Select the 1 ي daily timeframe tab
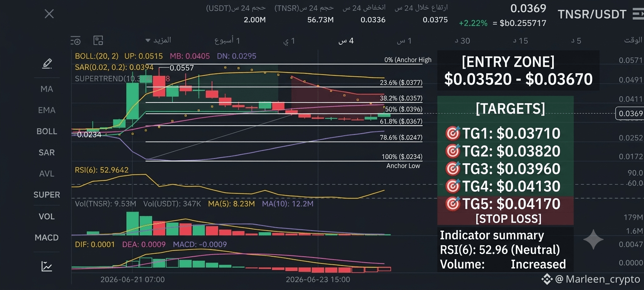The width and height of the screenshot is (644, 290). click(x=289, y=41)
